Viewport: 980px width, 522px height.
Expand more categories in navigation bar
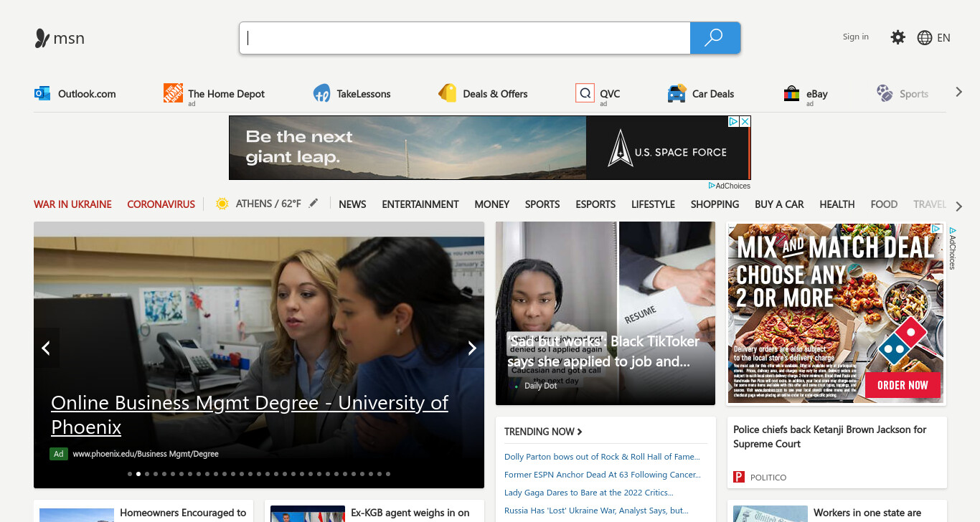(959, 207)
